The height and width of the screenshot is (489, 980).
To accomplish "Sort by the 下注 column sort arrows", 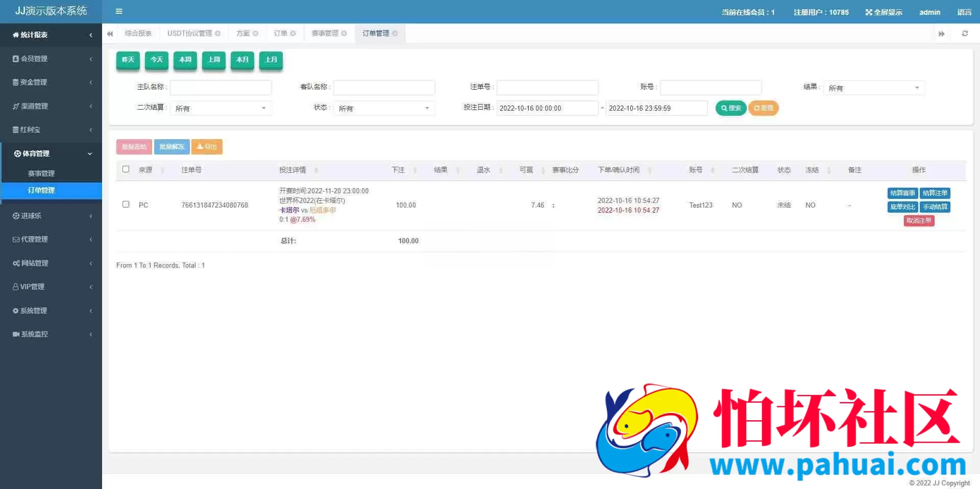I will (x=415, y=170).
